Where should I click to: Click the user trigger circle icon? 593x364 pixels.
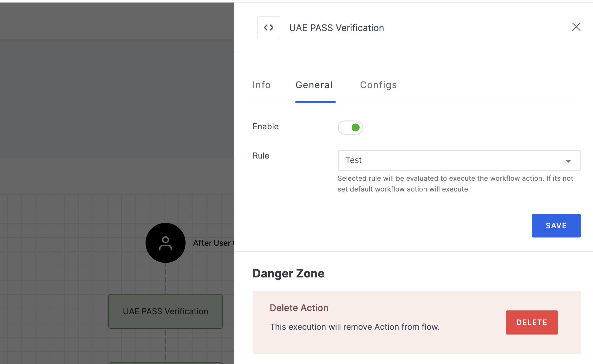click(166, 243)
